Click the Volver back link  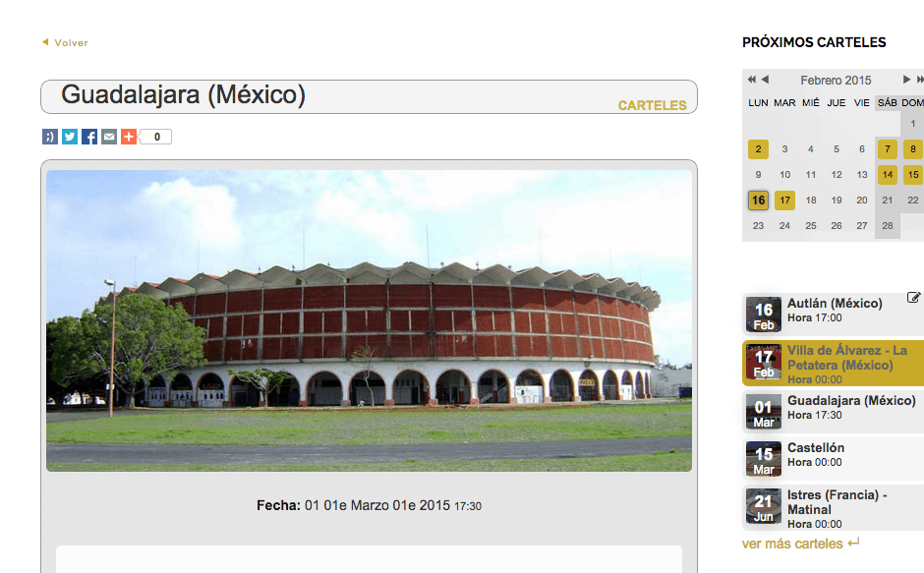tap(65, 42)
